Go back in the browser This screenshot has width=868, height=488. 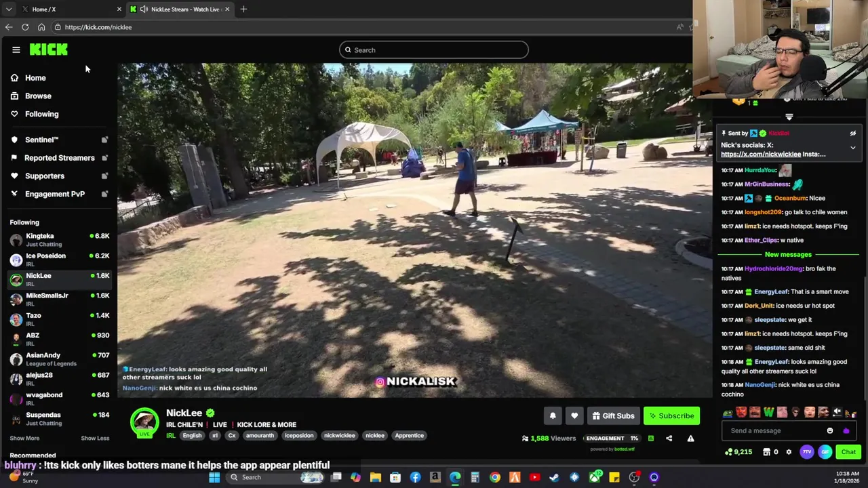click(8, 27)
